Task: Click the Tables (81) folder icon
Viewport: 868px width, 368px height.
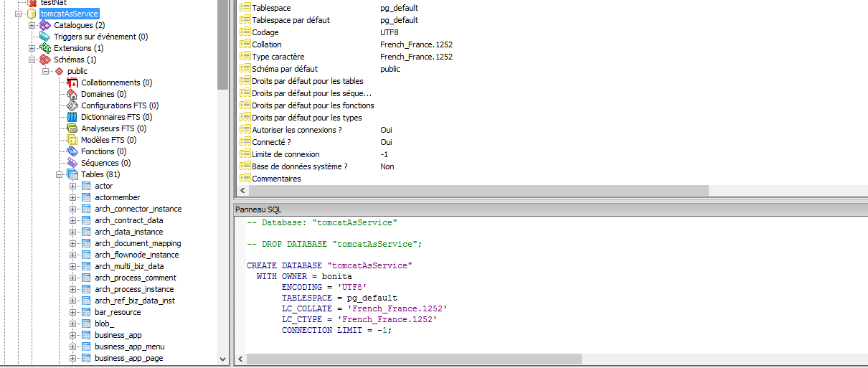Action: point(72,174)
